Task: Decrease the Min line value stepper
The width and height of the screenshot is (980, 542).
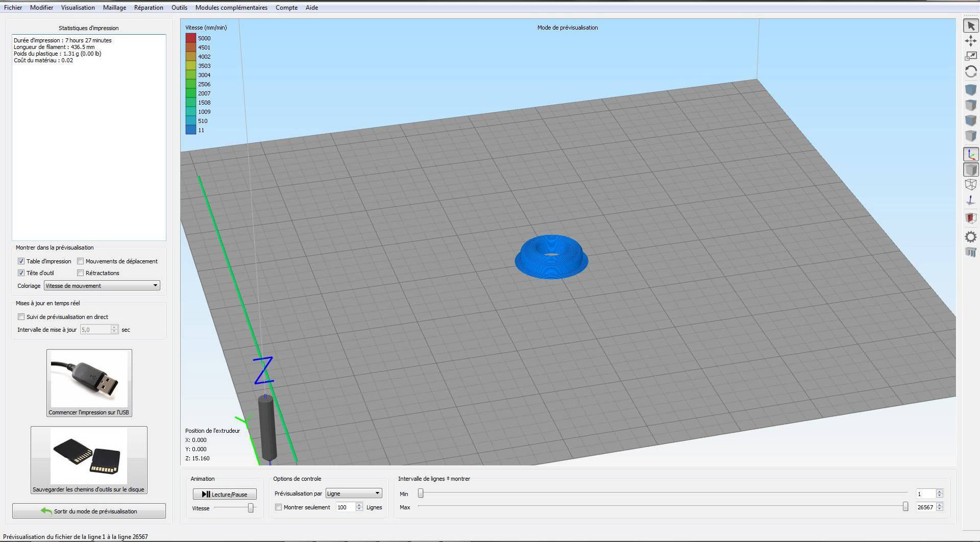Action: pyautogui.click(x=940, y=496)
